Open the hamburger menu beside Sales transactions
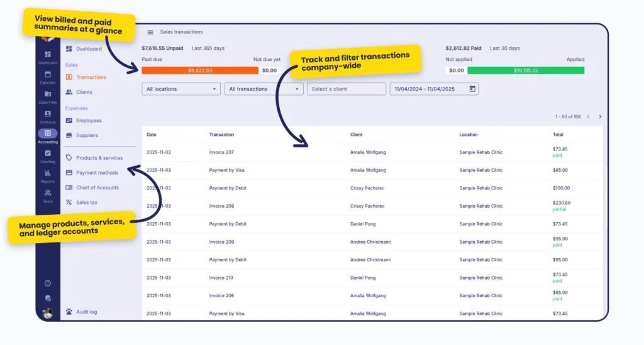The image size is (644, 345). pos(150,32)
